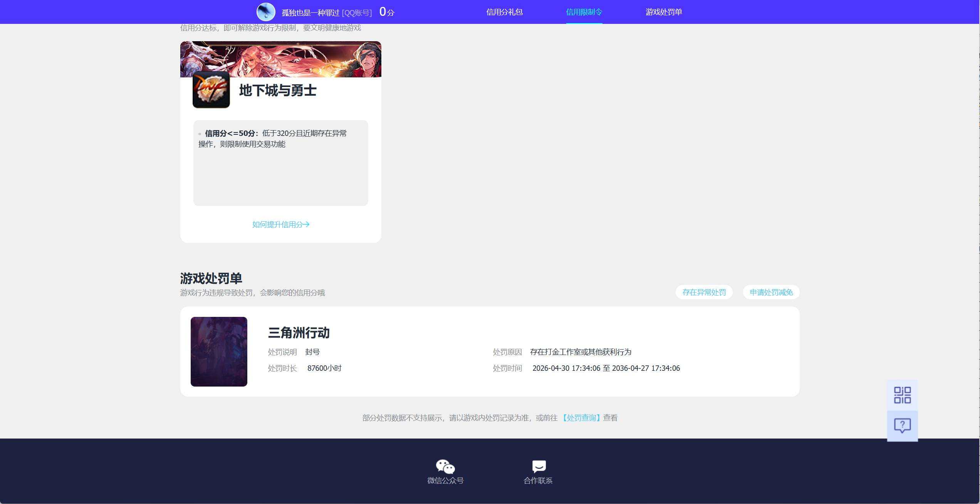Open the 【处罚查询】 link
980x504 pixels.
click(581, 418)
